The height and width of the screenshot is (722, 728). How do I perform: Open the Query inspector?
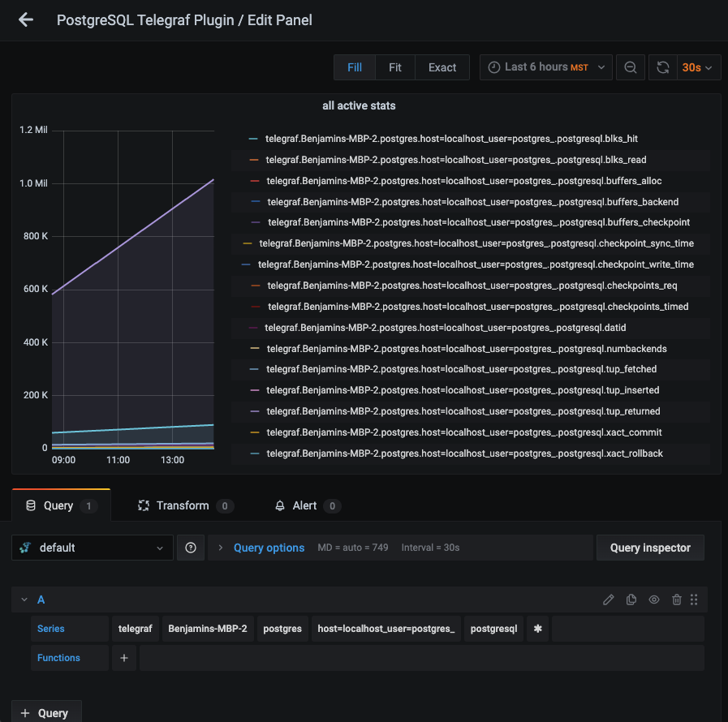650,548
